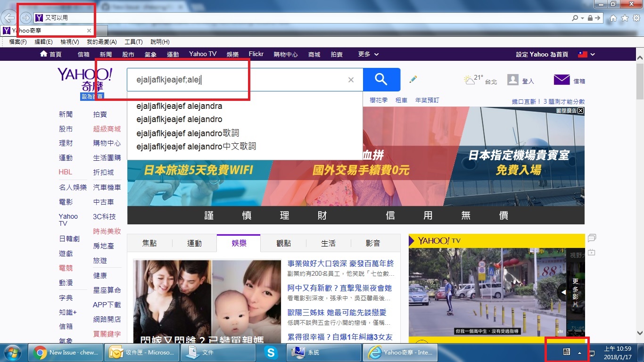The image size is (644, 362).
Task: Open the 系統 taskbar window
Action: [x=323, y=352]
